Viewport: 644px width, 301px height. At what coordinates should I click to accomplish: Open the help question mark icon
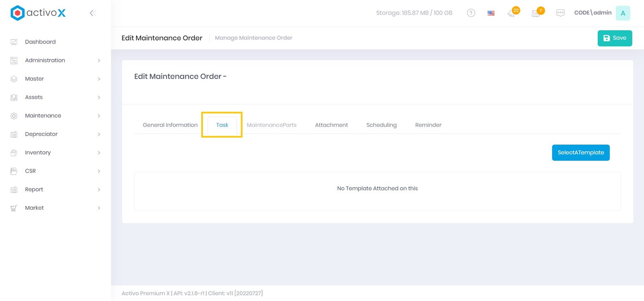(471, 13)
